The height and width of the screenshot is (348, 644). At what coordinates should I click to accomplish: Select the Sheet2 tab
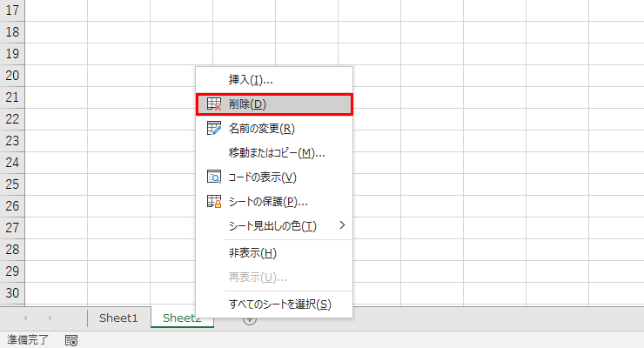coord(182,318)
